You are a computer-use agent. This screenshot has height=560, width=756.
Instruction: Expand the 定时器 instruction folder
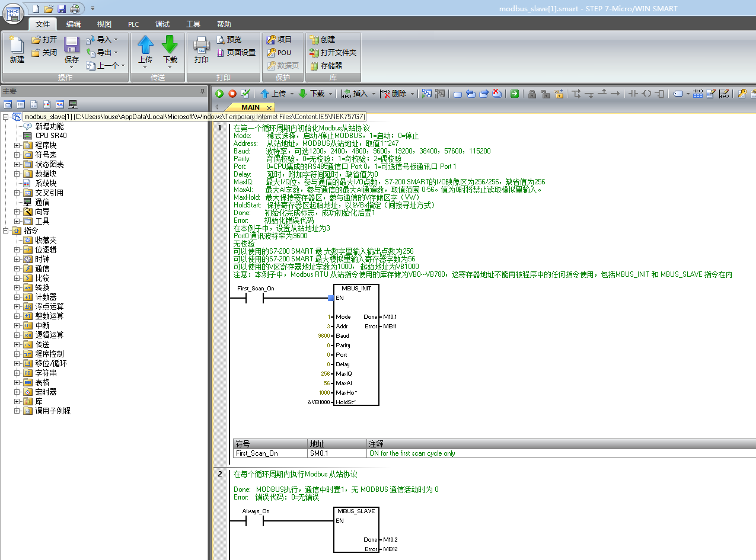tap(17, 392)
